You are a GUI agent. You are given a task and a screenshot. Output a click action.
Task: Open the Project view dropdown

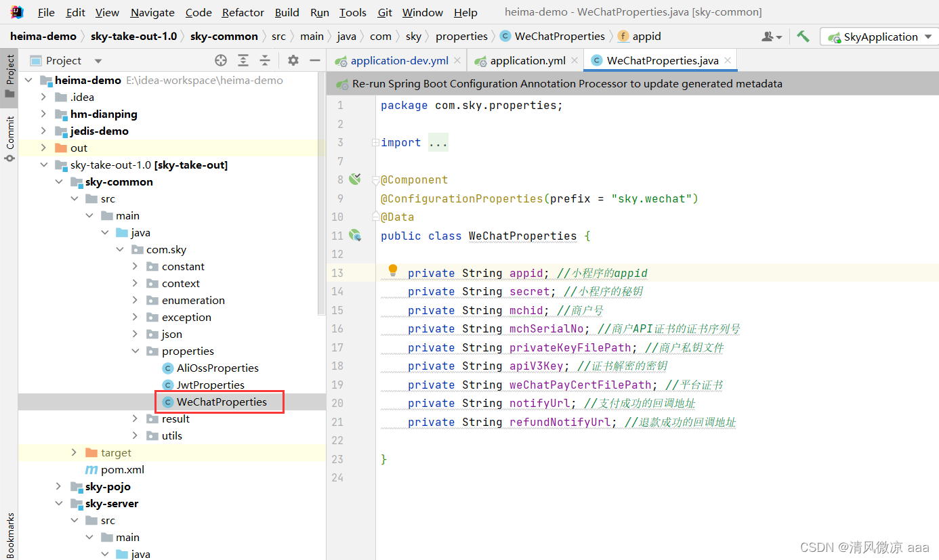(x=98, y=61)
